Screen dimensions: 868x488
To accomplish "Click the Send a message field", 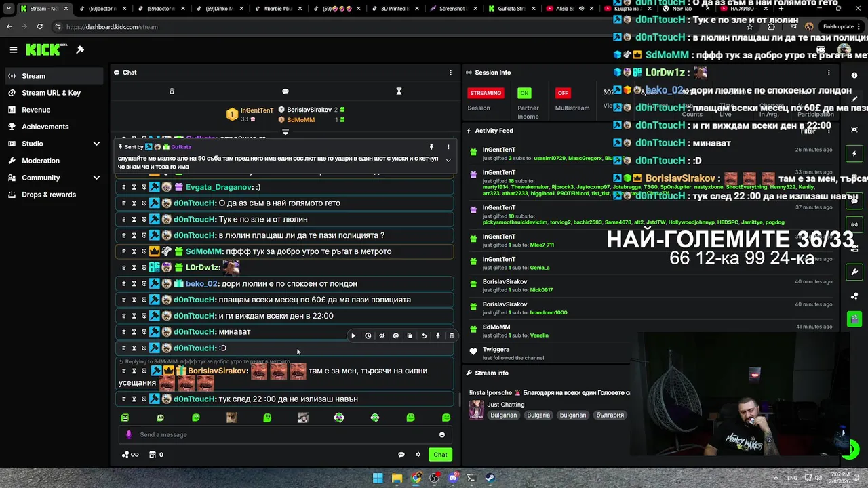I will (x=286, y=434).
